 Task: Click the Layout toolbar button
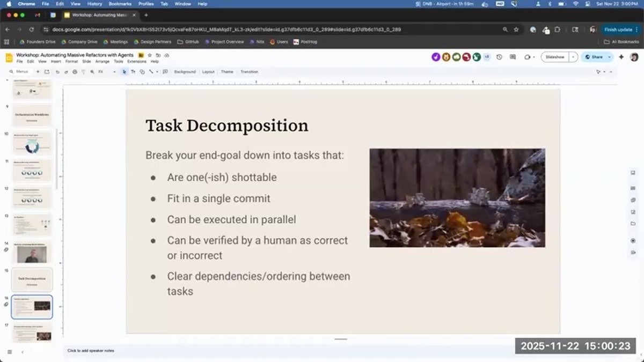pos(208,72)
